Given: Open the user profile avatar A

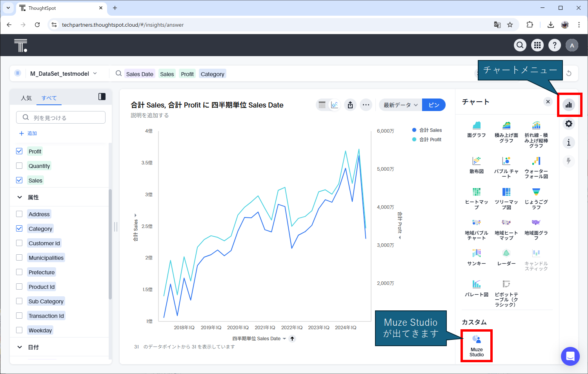Looking at the screenshot, I should pos(572,45).
